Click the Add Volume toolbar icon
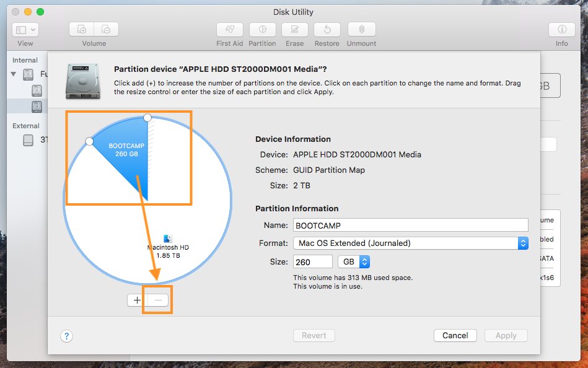Image resolution: width=588 pixels, height=368 pixels. click(81, 29)
